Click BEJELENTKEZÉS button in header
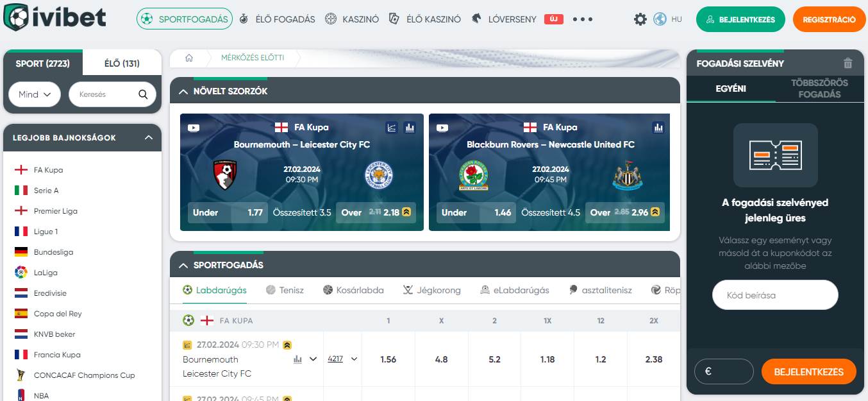 (741, 19)
